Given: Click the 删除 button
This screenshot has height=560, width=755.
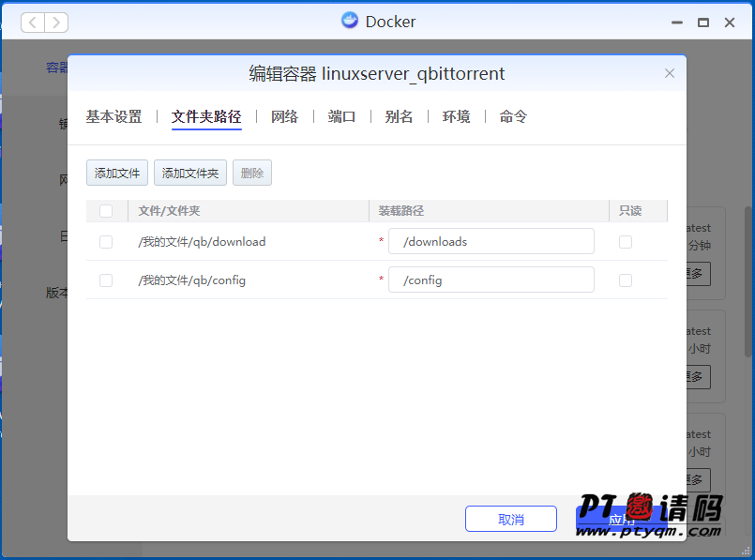Looking at the screenshot, I should click(x=252, y=173).
